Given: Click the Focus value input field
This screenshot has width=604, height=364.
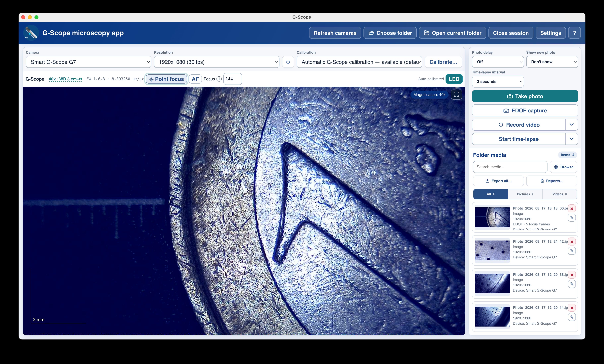Looking at the screenshot, I should (233, 79).
